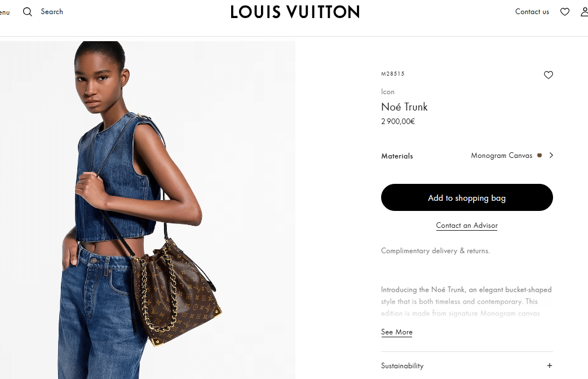Open the account profile icon
The image size is (588, 379).
[584, 12]
